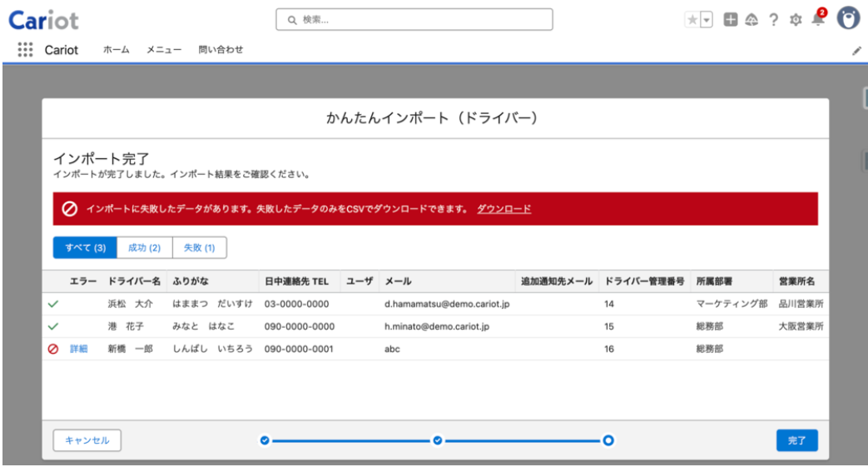
Task: Filter to 失敗 (1) results
Action: pyautogui.click(x=199, y=247)
